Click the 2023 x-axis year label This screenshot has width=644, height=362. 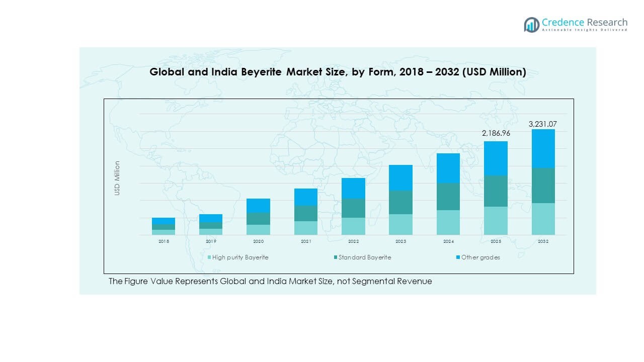pyautogui.click(x=400, y=242)
